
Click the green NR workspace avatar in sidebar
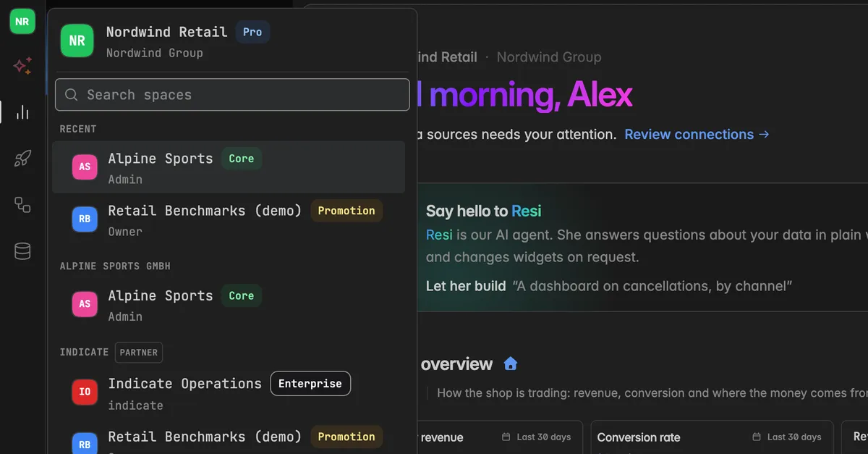[x=22, y=22]
